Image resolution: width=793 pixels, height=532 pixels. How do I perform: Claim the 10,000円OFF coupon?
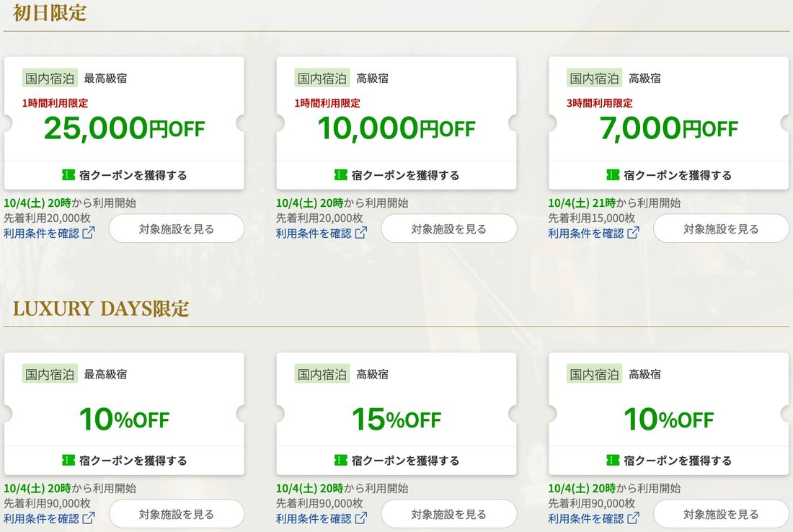[x=396, y=175]
